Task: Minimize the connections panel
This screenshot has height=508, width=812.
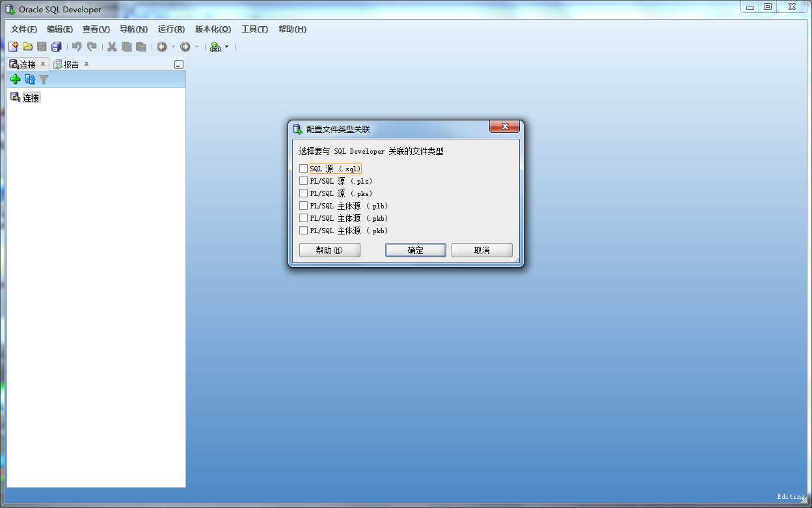Action: (179, 64)
